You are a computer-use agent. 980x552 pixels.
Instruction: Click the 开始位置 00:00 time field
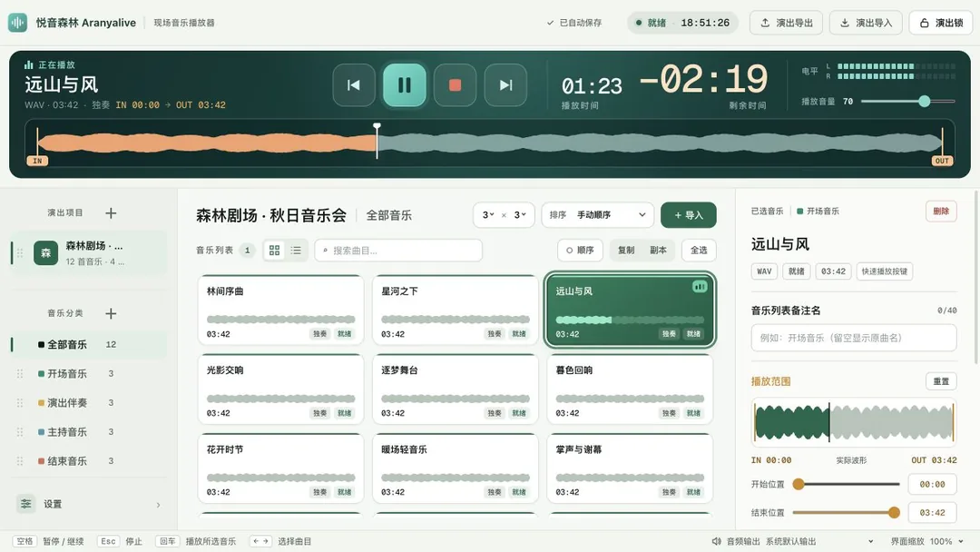(932, 485)
